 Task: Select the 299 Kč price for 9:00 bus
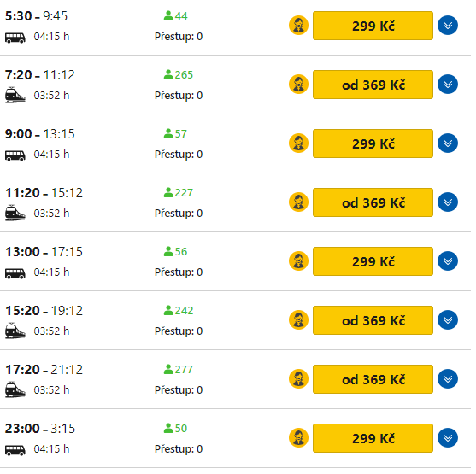[373, 143]
